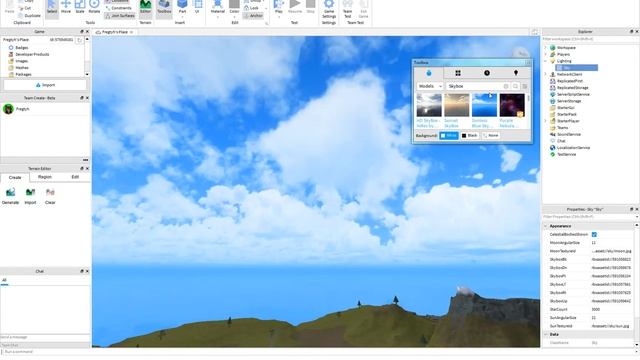Open the Game Settings gear

[x=329, y=9]
